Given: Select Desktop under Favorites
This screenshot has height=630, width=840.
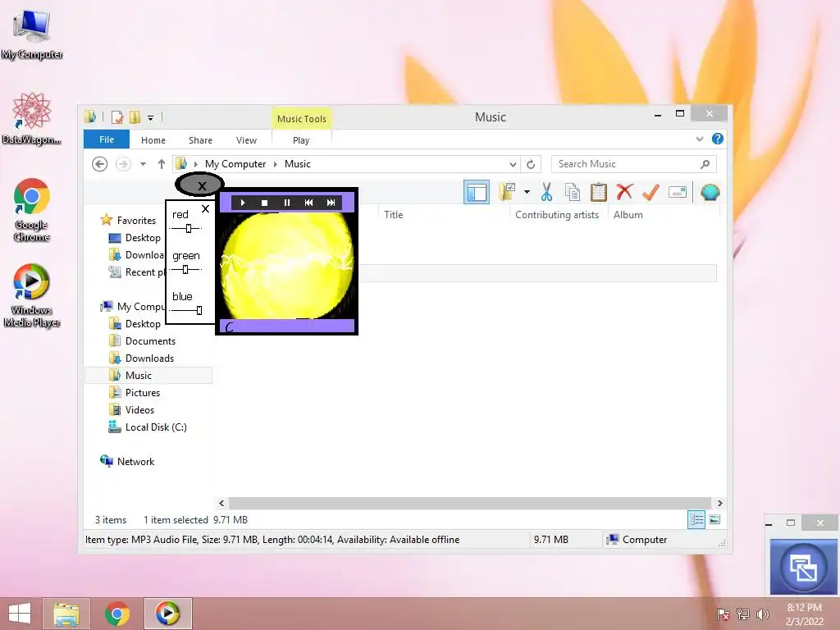Looking at the screenshot, I should pyautogui.click(x=143, y=237).
